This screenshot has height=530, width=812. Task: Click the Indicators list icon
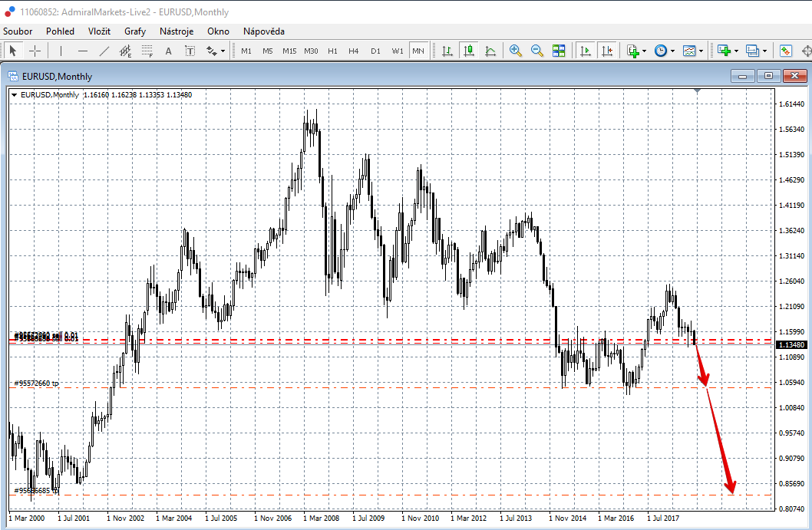tap(633, 51)
